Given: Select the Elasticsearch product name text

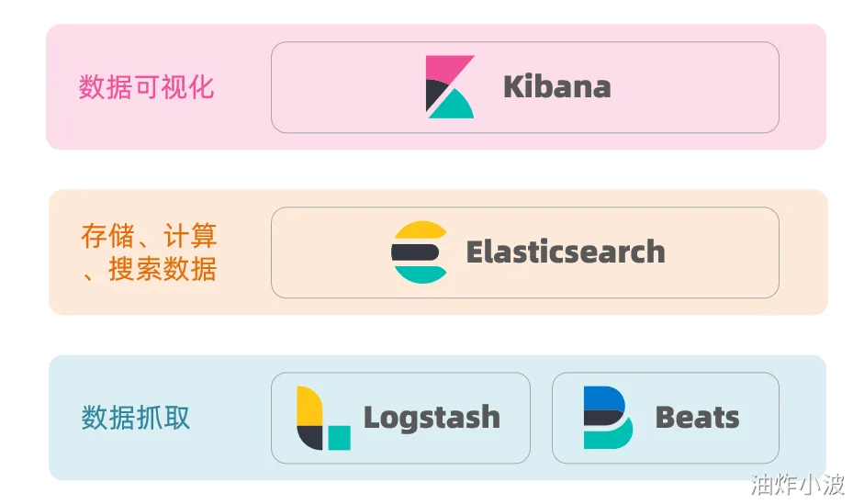Looking at the screenshot, I should pos(565,252).
